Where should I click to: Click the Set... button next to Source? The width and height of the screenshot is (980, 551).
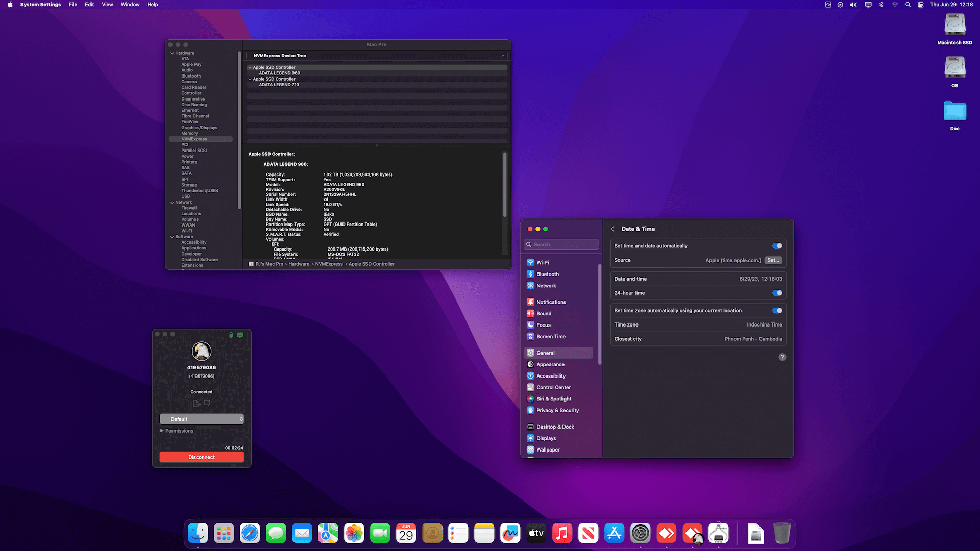[773, 260]
